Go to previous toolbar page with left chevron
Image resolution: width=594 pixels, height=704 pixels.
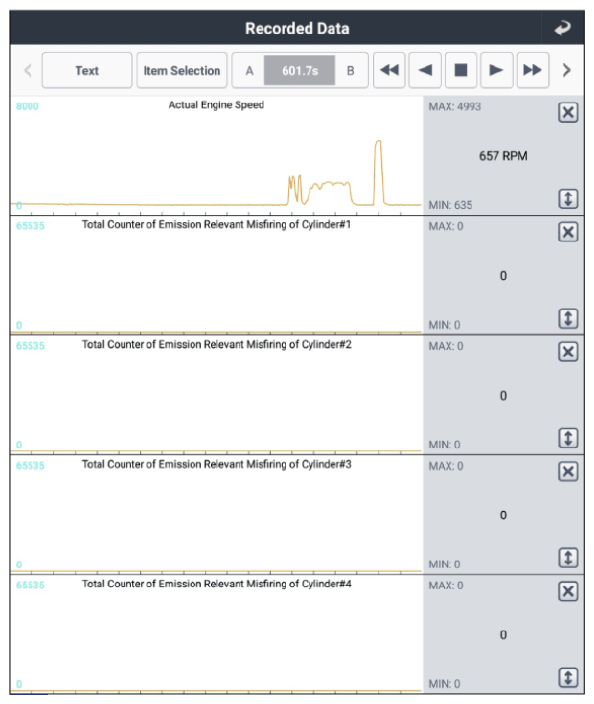(x=28, y=70)
